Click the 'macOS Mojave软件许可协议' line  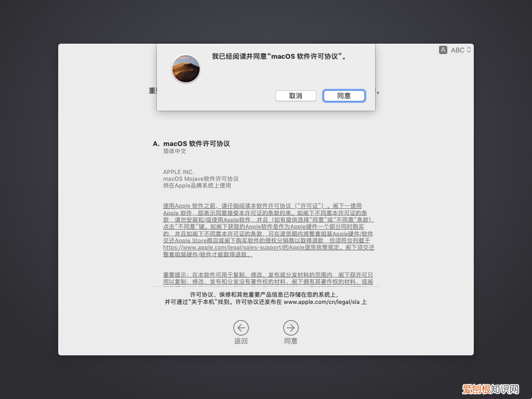(201, 179)
